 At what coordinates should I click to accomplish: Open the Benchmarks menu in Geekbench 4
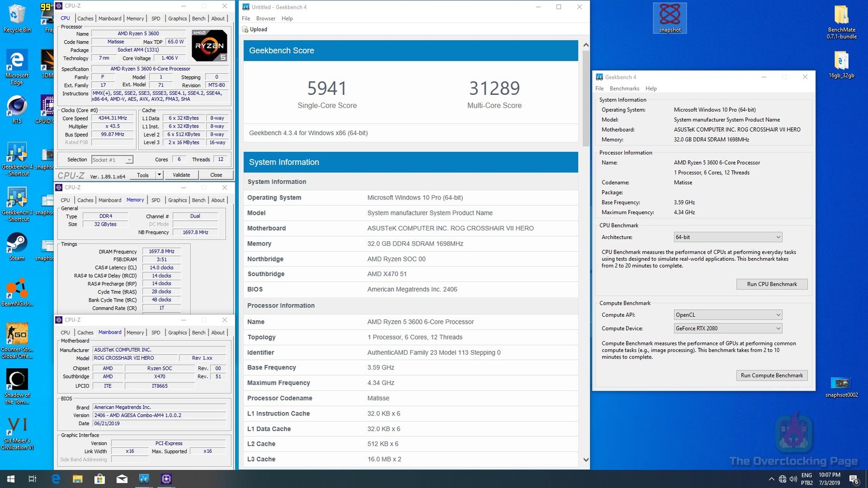click(624, 88)
